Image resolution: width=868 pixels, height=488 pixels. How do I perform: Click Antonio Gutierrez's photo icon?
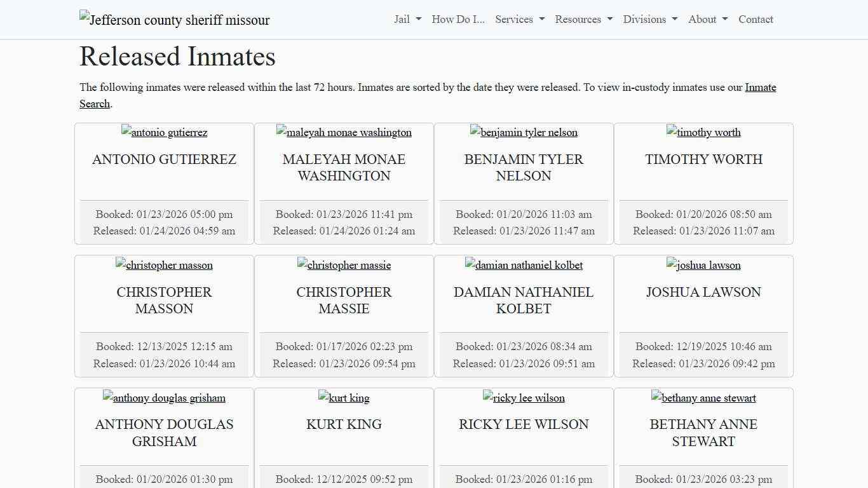164,132
